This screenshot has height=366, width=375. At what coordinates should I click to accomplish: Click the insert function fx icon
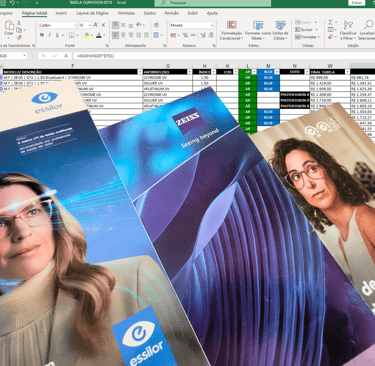click(x=66, y=56)
